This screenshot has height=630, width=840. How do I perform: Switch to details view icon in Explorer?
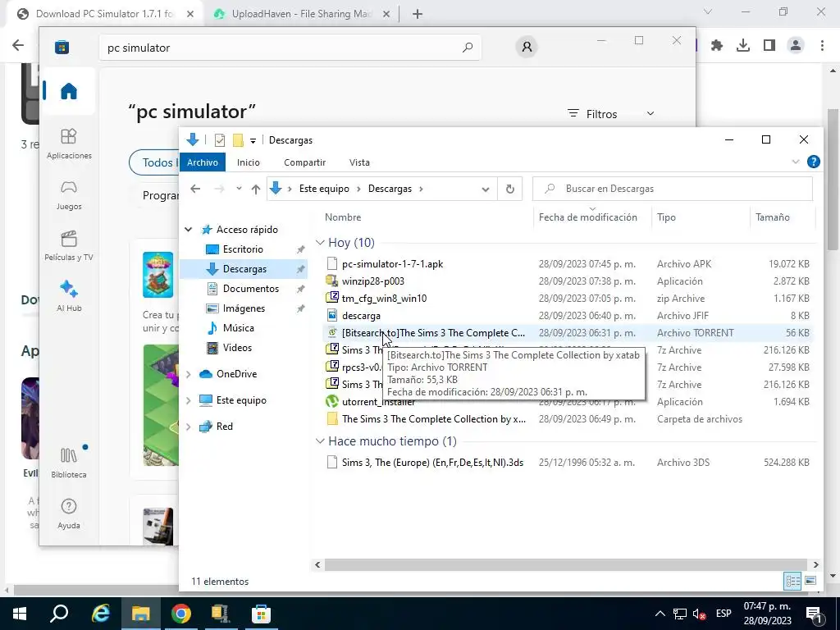[x=793, y=581]
